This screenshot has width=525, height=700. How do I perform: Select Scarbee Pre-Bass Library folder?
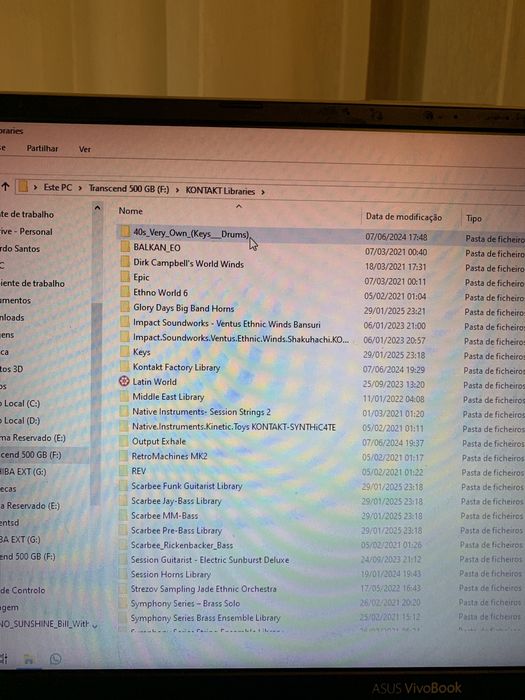[176, 530]
